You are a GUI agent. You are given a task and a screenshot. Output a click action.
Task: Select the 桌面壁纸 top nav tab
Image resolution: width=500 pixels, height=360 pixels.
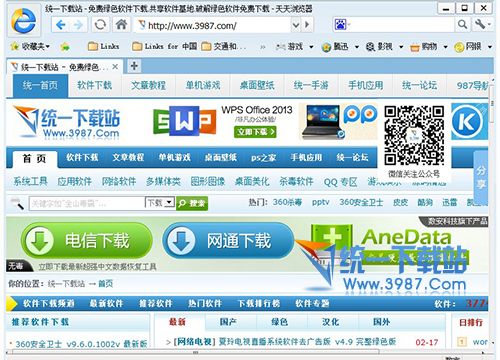point(257,86)
